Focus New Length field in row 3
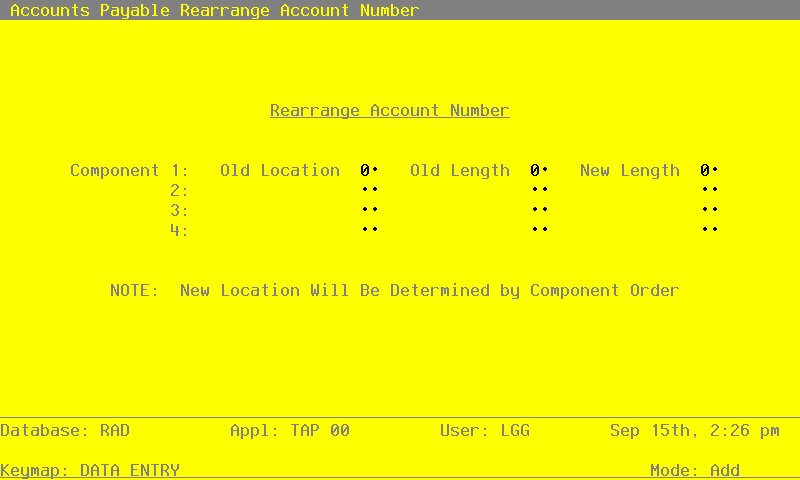This screenshot has width=800, height=480. (x=709, y=210)
